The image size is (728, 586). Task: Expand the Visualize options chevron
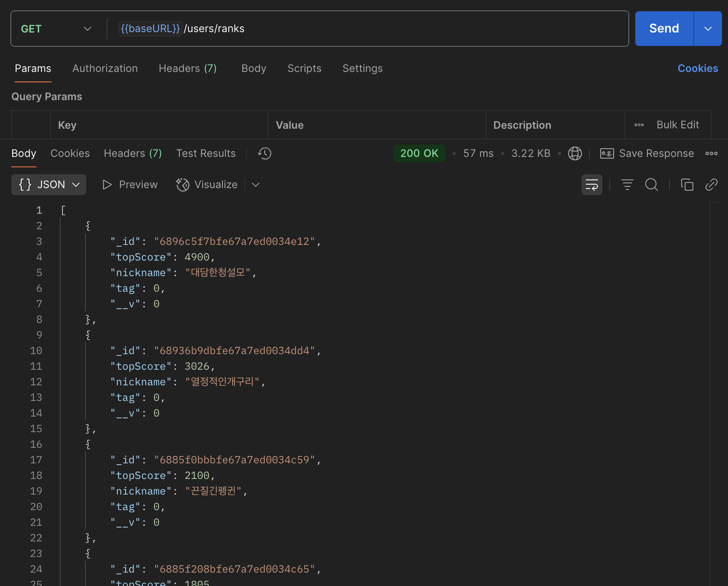click(x=256, y=185)
